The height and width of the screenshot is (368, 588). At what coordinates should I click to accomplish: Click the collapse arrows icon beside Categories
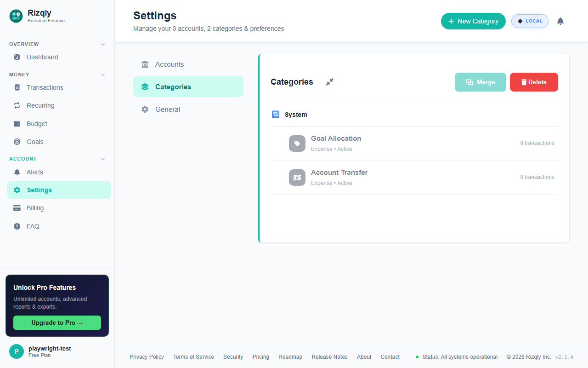[329, 82]
